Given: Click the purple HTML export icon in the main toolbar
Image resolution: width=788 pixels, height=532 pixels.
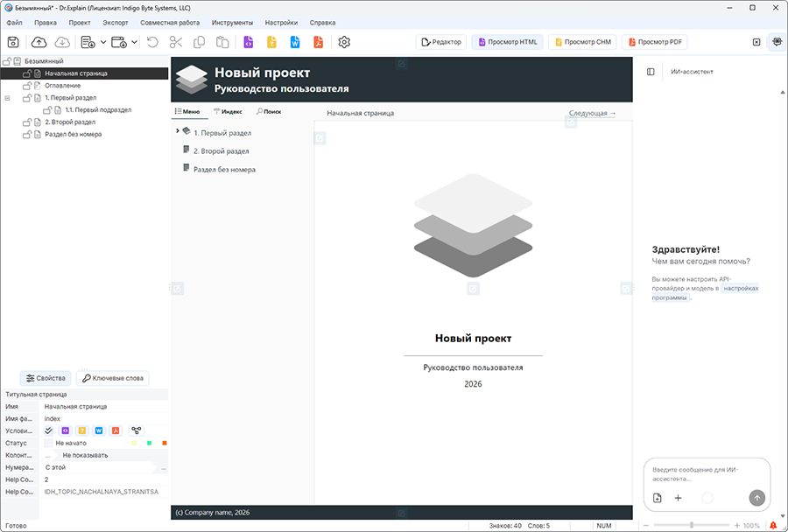Looking at the screenshot, I should pyautogui.click(x=249, y=42).
